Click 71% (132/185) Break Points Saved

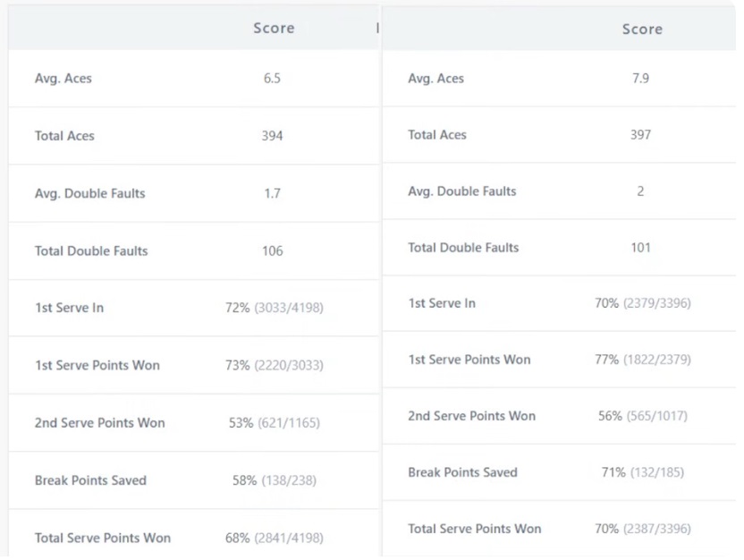(x=642, y=472)
